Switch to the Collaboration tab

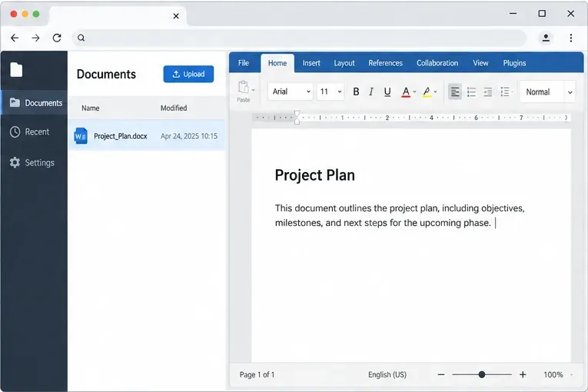tap(437, 63)
